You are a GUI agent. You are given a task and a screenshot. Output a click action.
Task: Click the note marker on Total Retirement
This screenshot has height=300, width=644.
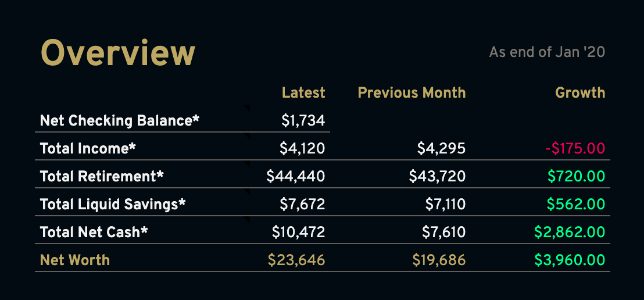coord(247,163)
